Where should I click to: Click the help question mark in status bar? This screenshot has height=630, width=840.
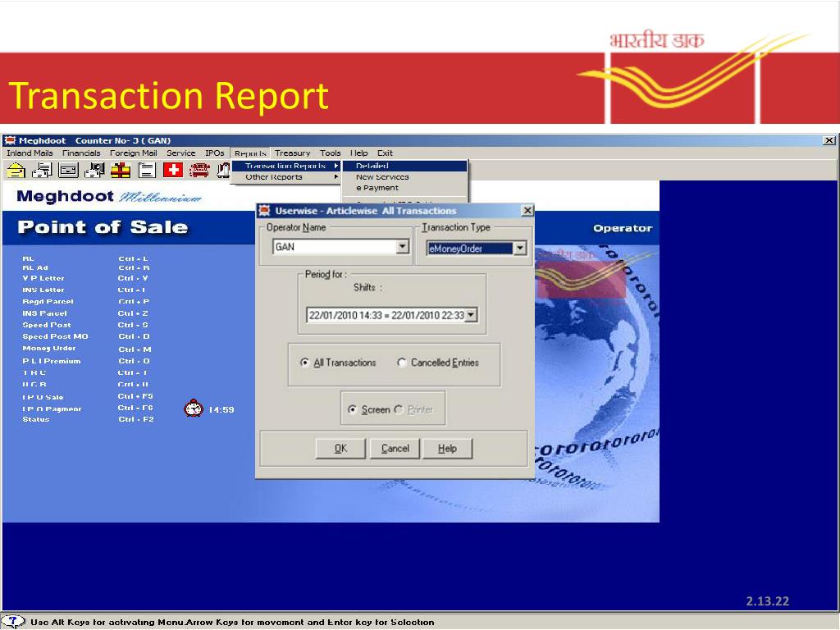tap(14, 622)
